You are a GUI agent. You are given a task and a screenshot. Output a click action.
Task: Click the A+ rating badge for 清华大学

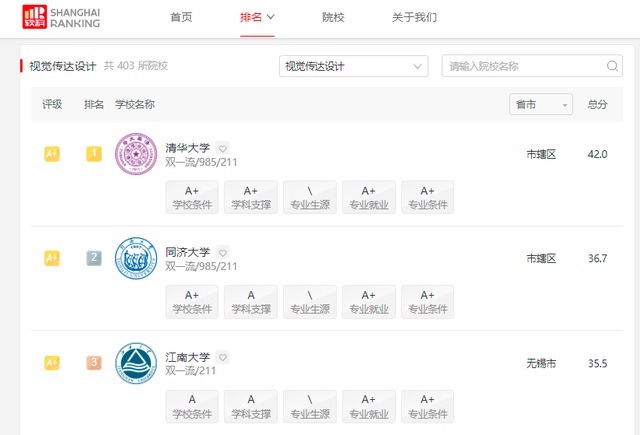52,154
